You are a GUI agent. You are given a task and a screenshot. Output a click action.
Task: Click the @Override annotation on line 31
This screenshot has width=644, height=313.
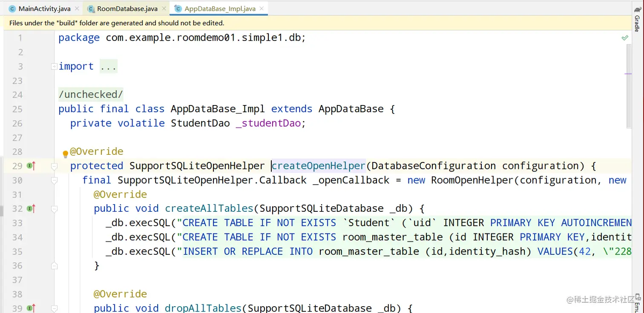pos(121,194)
